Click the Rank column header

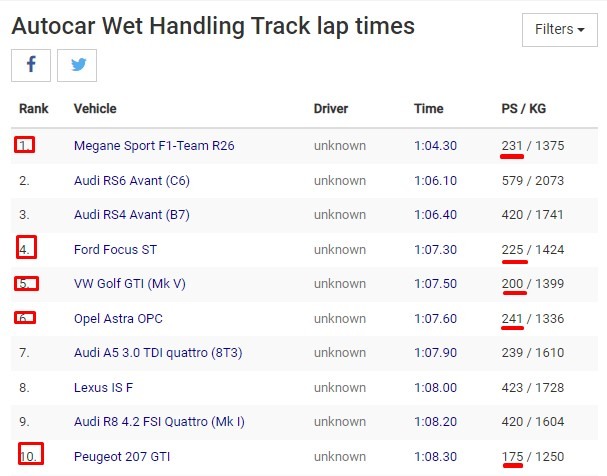[34, 108]
